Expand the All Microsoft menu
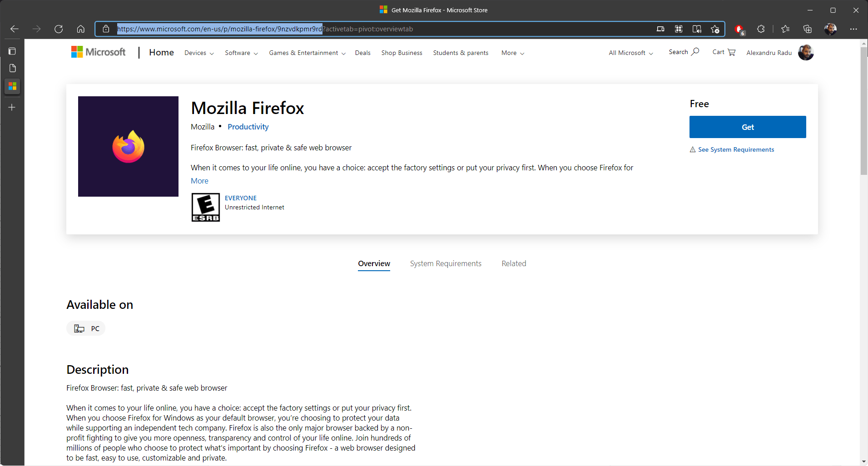 [x=631, y=53]
